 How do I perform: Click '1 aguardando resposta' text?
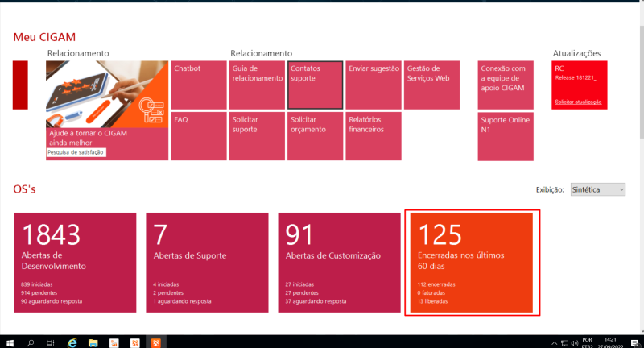[183, 301]
